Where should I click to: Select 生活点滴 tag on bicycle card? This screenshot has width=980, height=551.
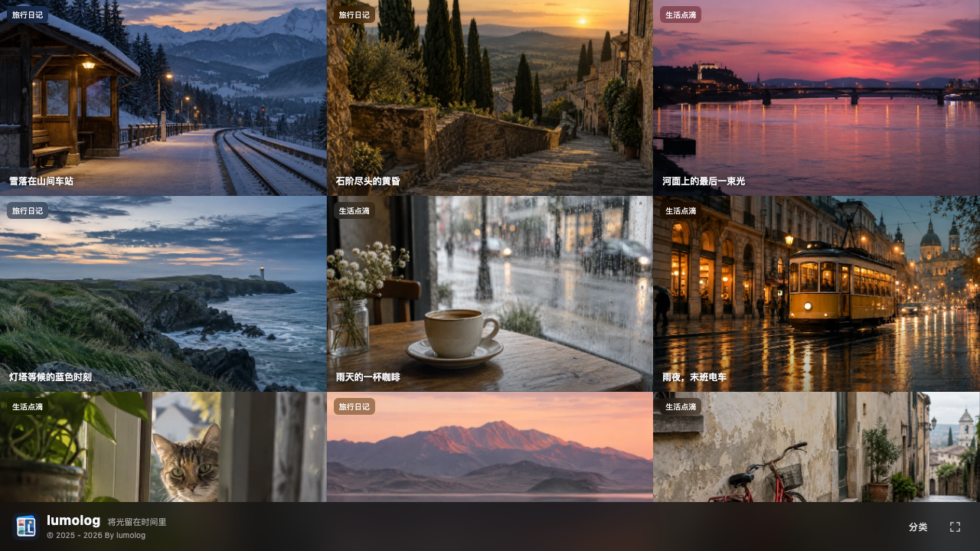(x=681, y=406)
